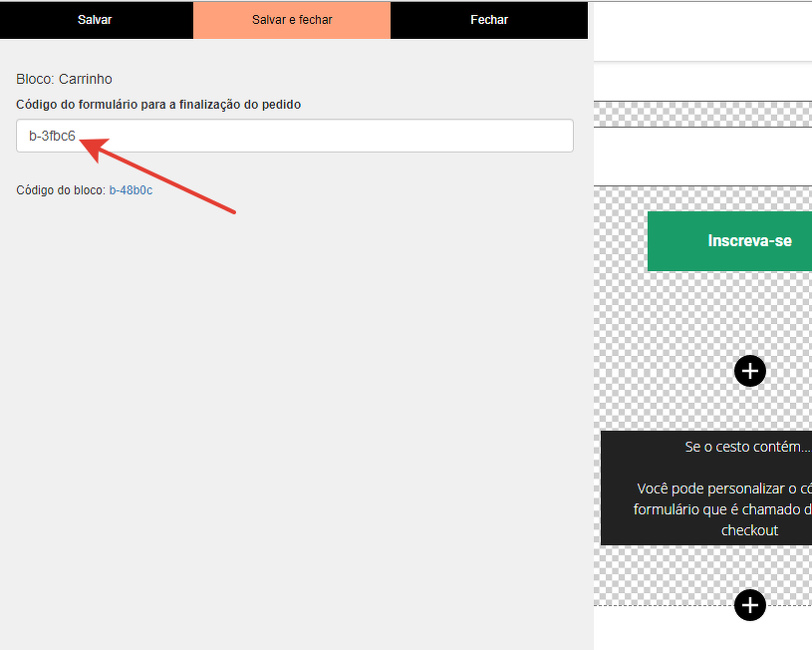Image resolution: width=812 pixels, height=650 pixels.
Task: Select the white block between the checkered sections
Action: 702,156
